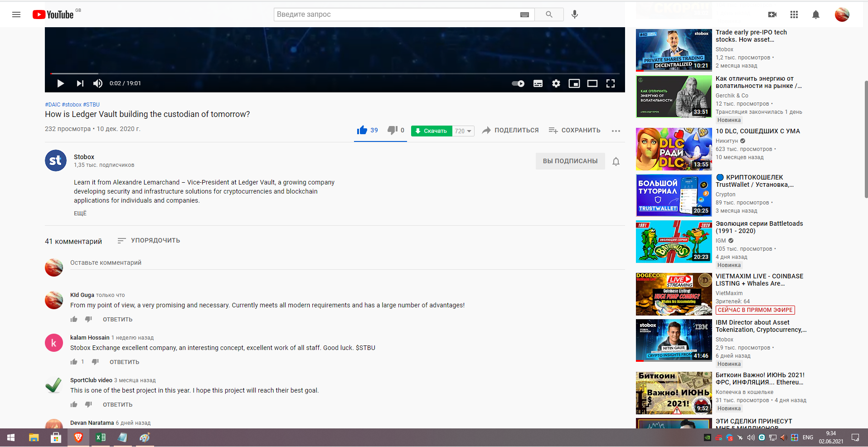868x447 pixels.
Task: Like KId Guga's comment
Action: 74,319
